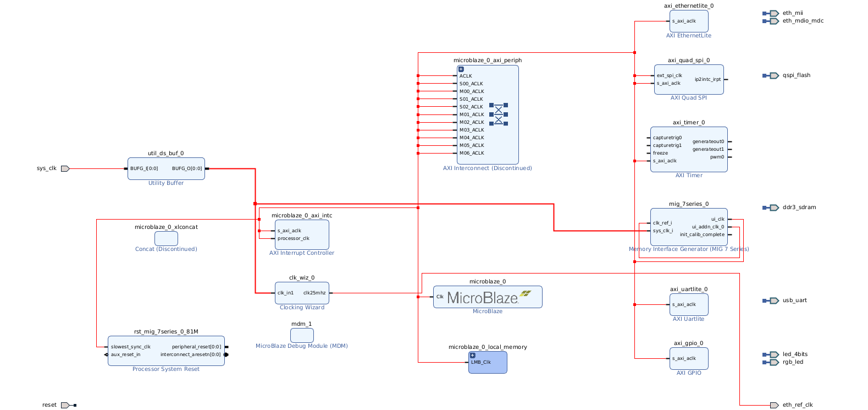Click the Concat (Discontinued) label
This screenshot has height=410, width=868.
pos(166,249)
